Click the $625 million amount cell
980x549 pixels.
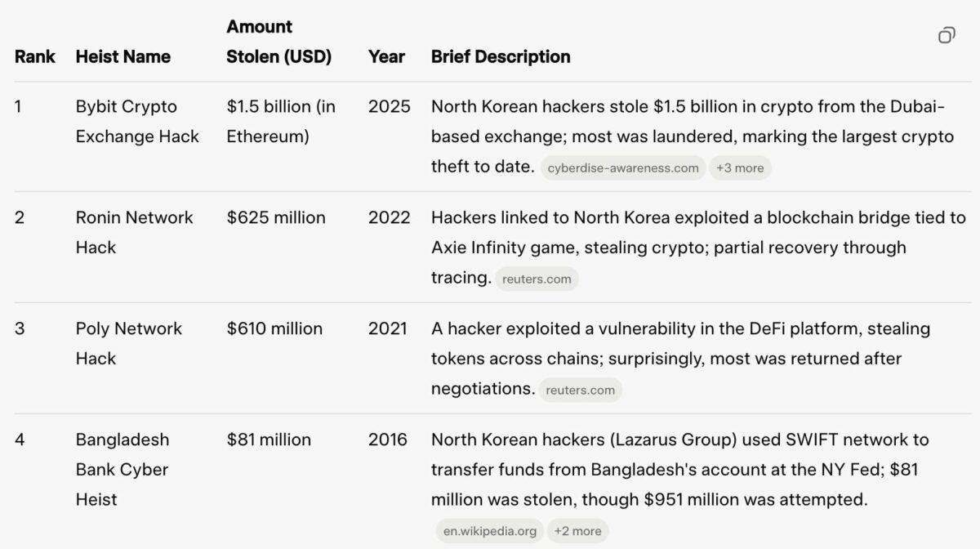(x=276, y=218)
